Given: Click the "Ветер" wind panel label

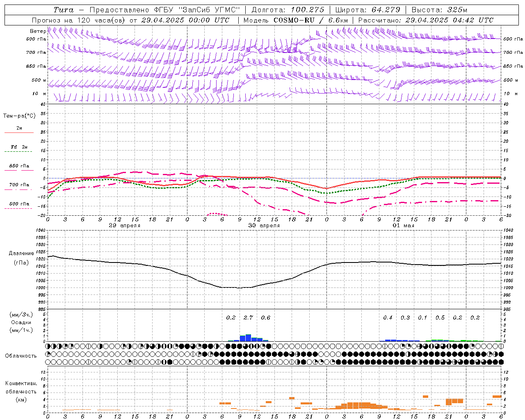Looking at the screenshot, I should pyautogui.click(x=38, y=31).
